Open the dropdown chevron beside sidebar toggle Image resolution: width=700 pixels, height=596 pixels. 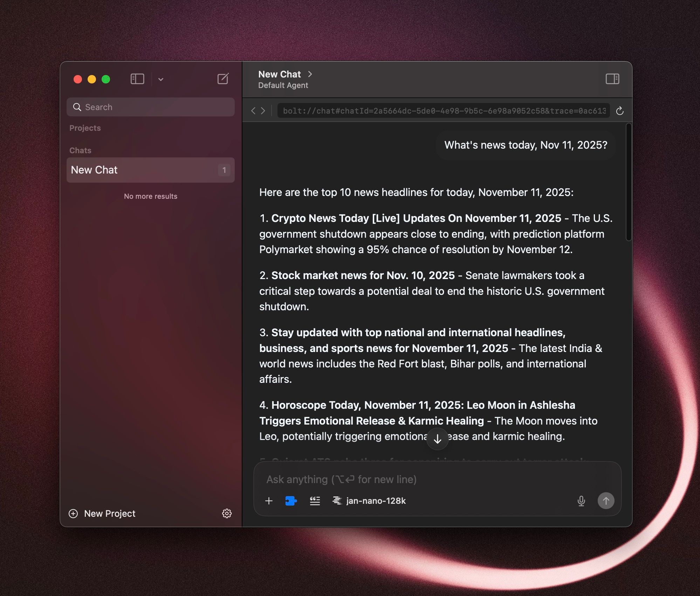pos(160,79)
